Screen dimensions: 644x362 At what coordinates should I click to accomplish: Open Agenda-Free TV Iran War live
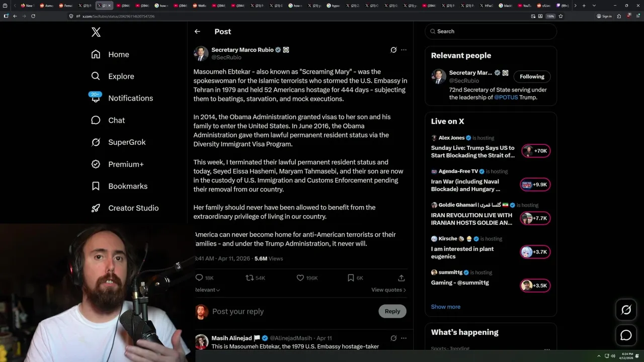pyautogui.click(x=465, y=185)
